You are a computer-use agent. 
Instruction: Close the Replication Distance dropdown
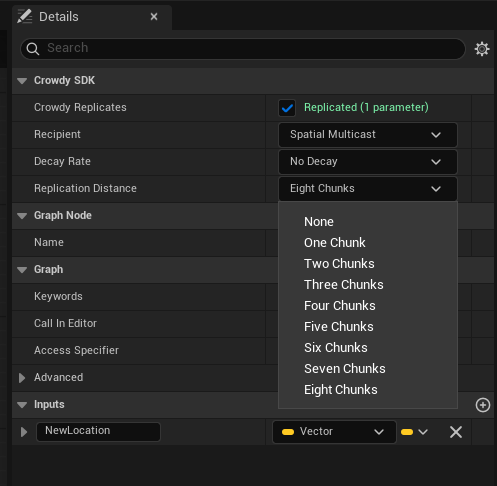[368, 189]
